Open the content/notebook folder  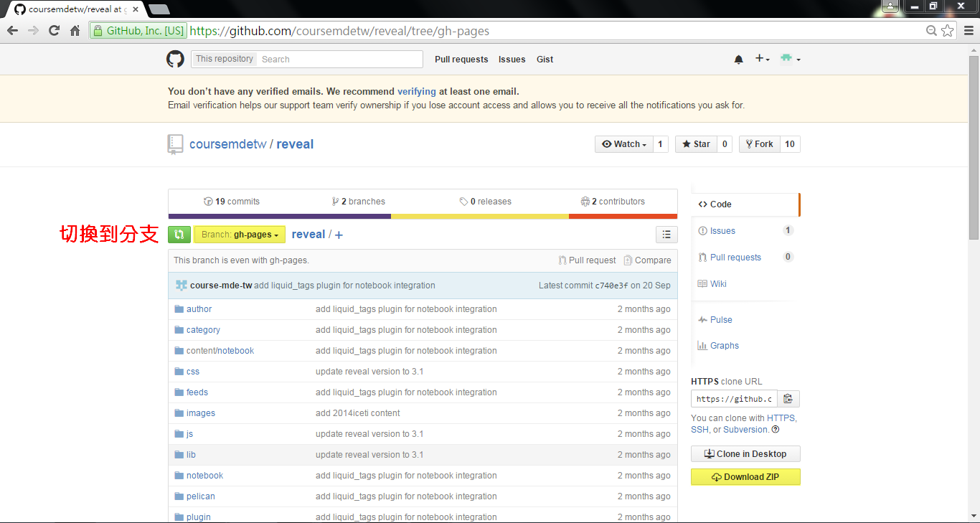pyautogui.click(x=220, y=351)
